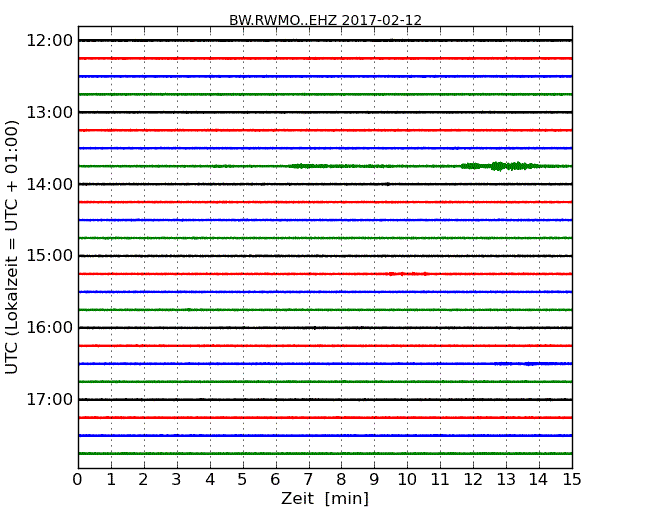
Task: Click the x-axis tick label 14
Action: pos(539,480)
